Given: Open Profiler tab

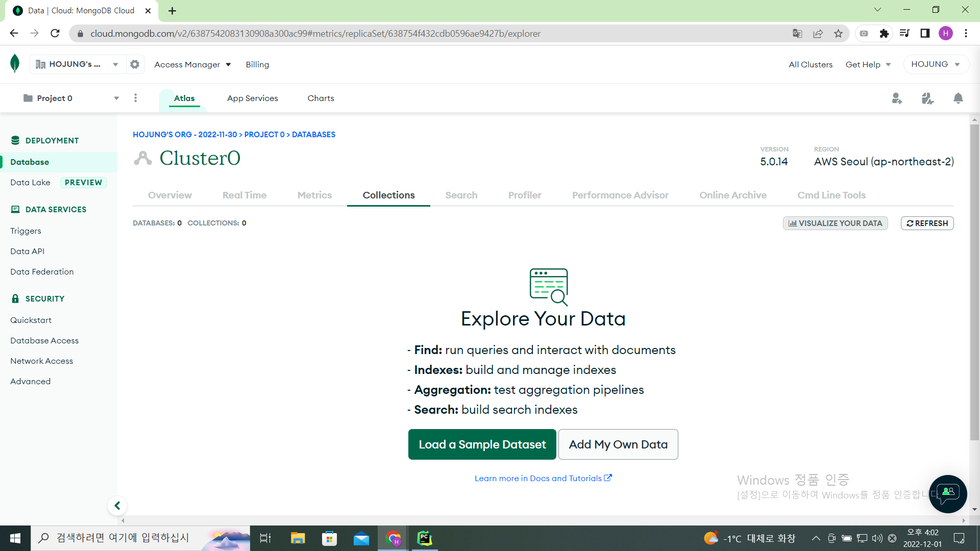Looking at the screenshot, I should pyautogui.click(x=525, y=195).
